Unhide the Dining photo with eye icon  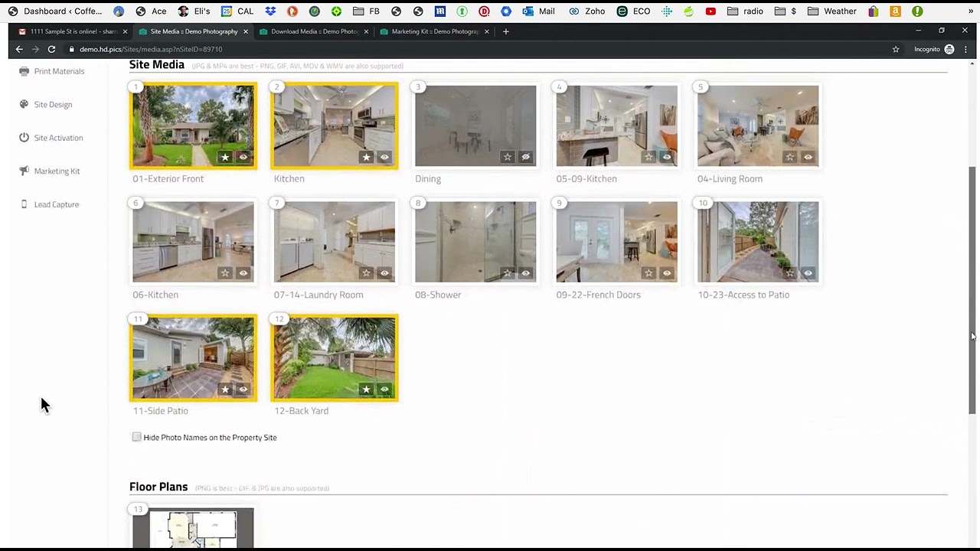(525, 157)
